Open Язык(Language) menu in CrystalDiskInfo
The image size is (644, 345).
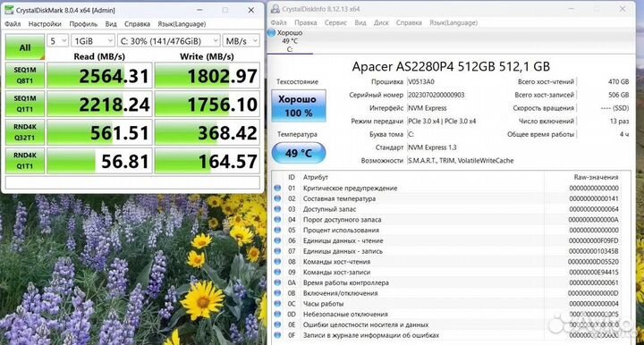(x=453, y=22)
